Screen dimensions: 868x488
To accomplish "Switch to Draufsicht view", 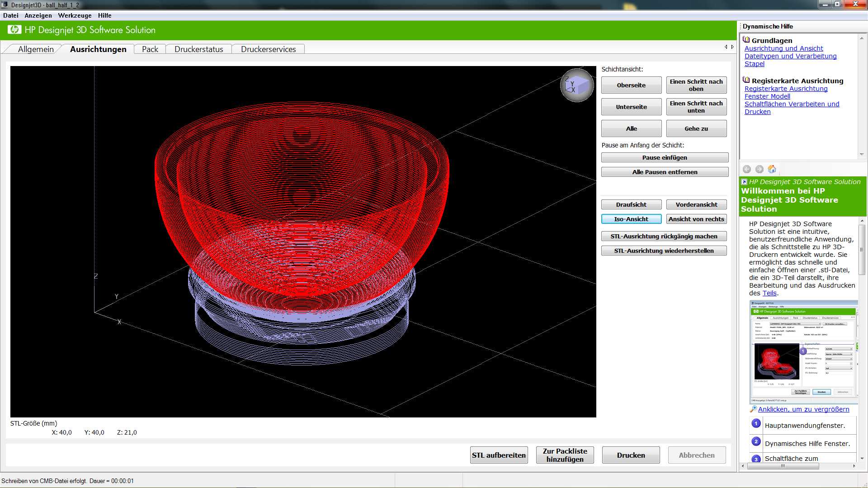I will tap(631, 204).
